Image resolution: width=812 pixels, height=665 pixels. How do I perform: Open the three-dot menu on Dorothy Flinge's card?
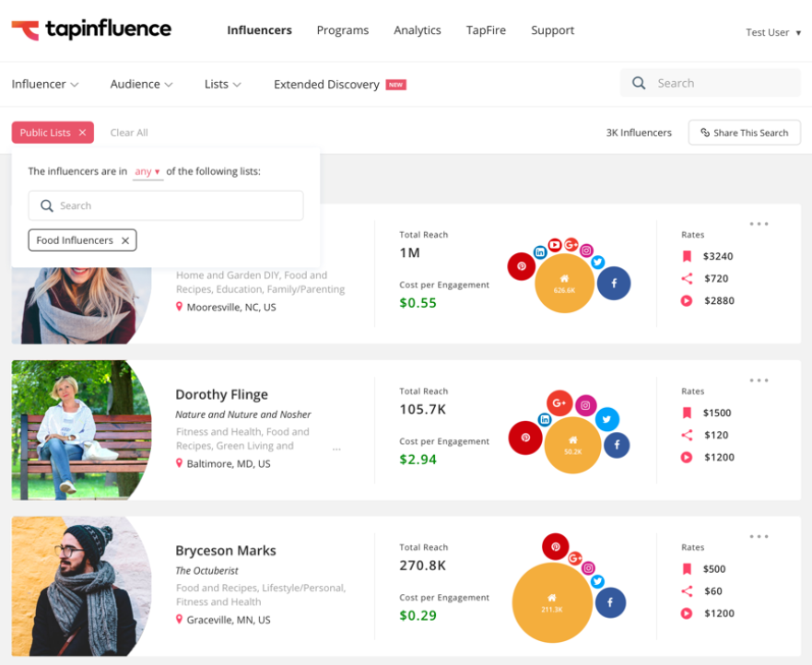(759, 380)
